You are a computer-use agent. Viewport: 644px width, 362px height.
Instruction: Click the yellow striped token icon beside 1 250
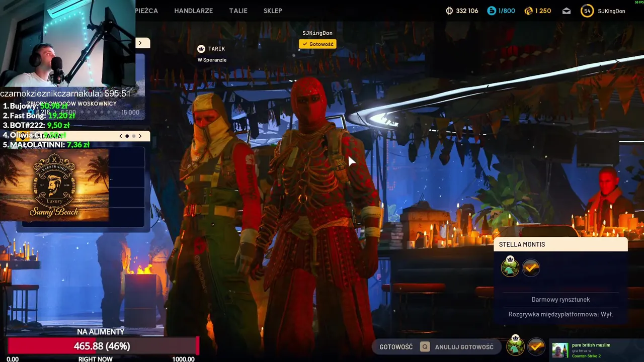(528, 11)
